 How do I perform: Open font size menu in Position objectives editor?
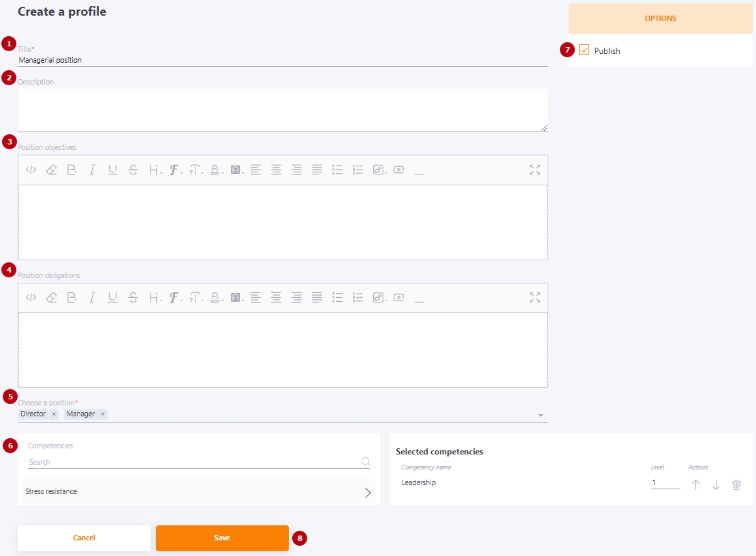[195, 170]
